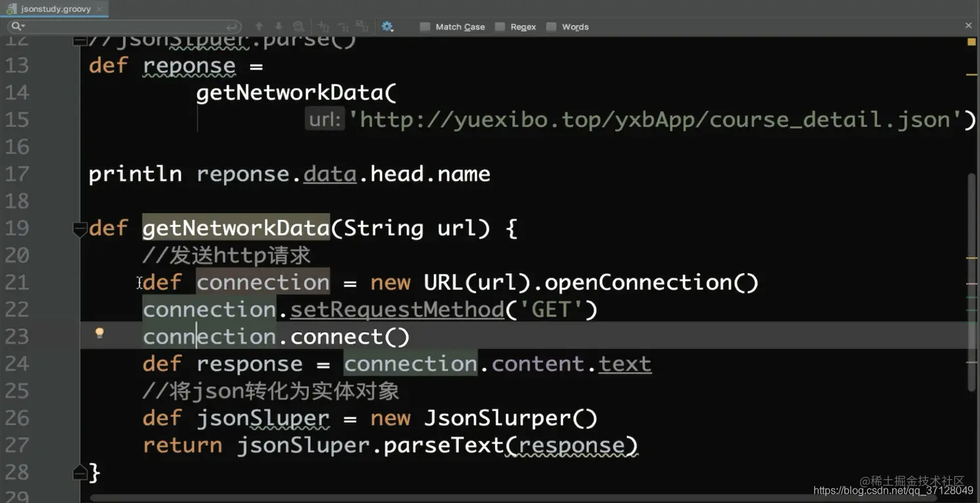Open the search history magnifier dropdown

[18, 27]
